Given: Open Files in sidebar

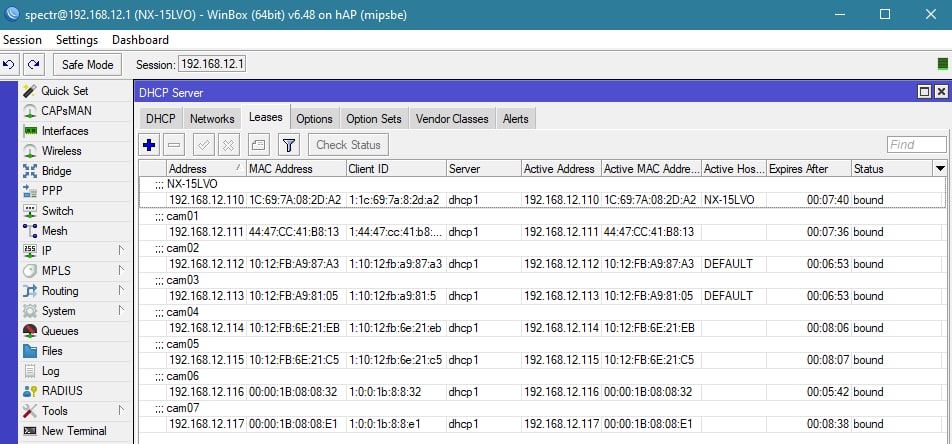Looking at the screenshot, I should click(52, 351).
